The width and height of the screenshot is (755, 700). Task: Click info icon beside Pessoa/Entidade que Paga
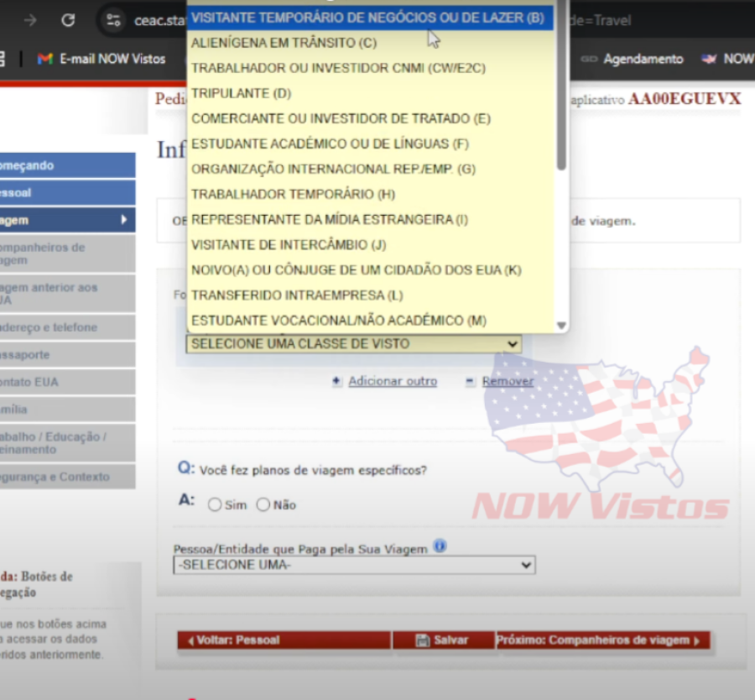click(440, 546)
